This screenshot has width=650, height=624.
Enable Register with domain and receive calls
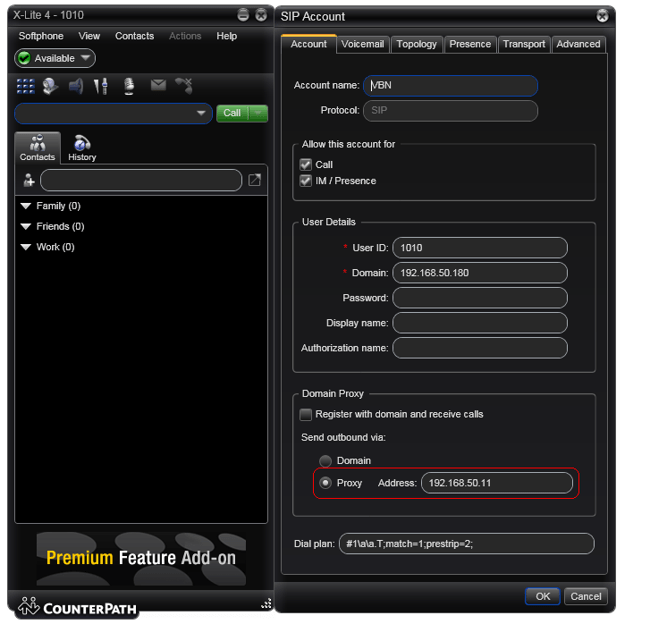click(306, 414)
